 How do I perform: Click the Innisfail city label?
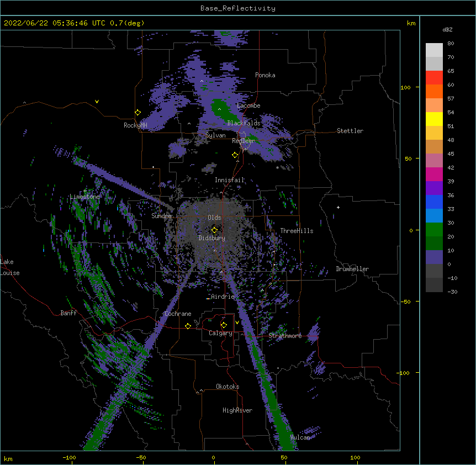pos(230,180)
